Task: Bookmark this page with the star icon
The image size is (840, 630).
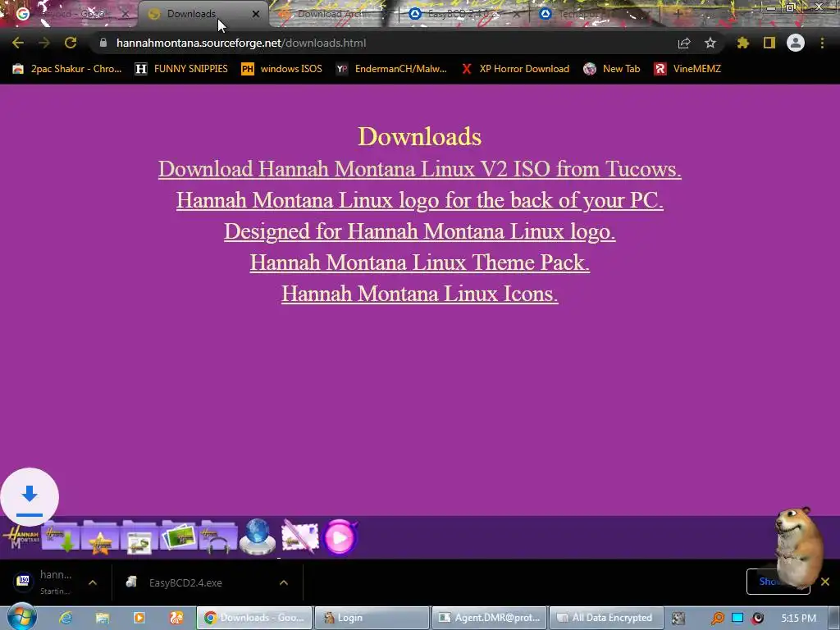Action: 710,43
